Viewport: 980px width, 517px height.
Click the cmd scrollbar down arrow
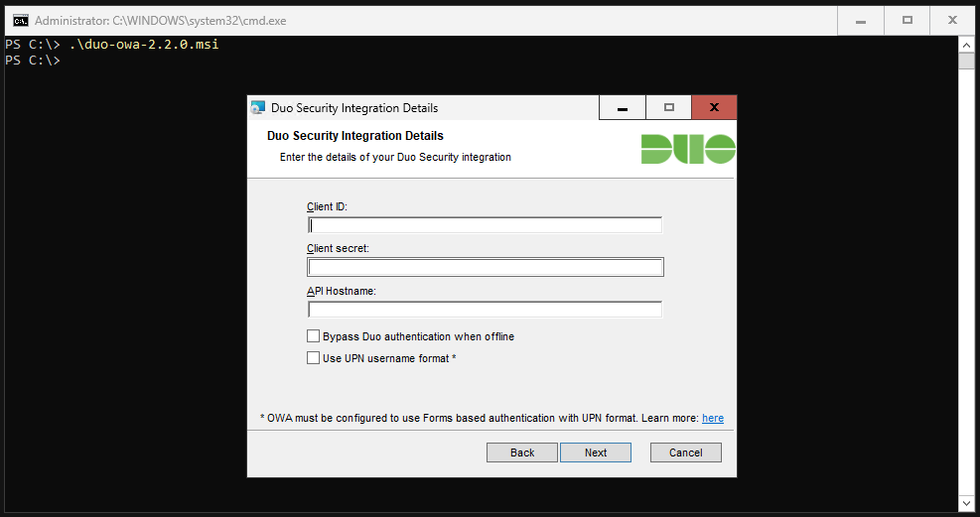(x=966, y=503)
